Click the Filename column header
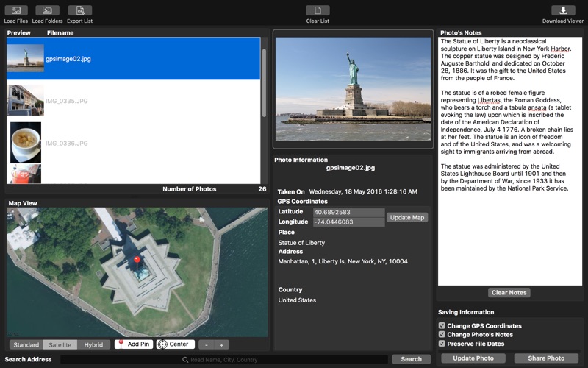Image resolution: width=588 pixels, height=368 pixels. click(60, 32)
